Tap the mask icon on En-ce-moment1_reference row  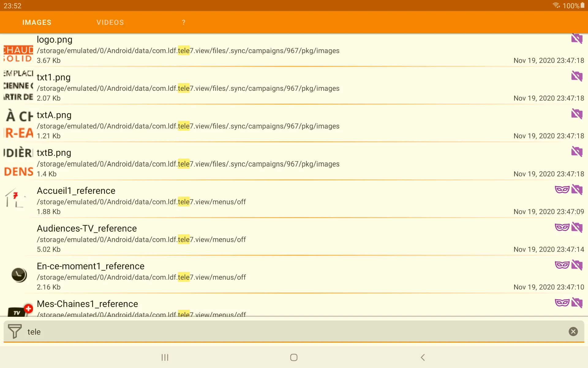pyautogui.click(x=562, y=265)
